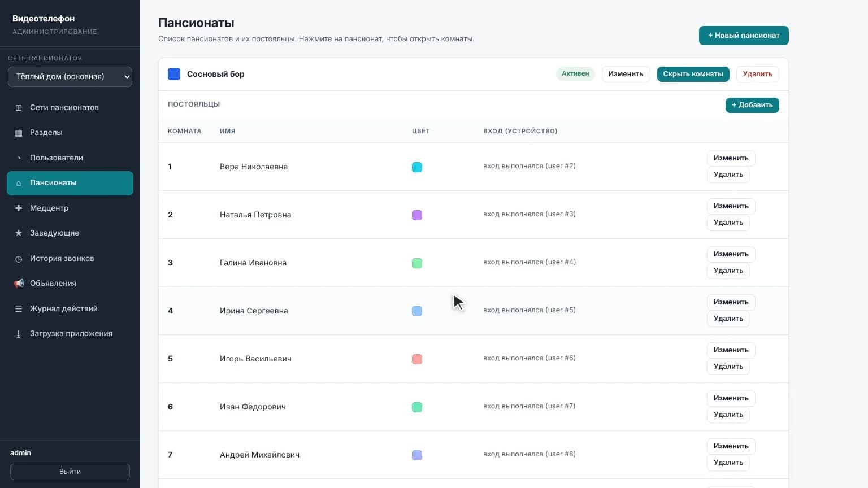The width and height of the screenshot is (868, 488).
Task: Edit resident Игорь Васильевич
Action: coord(731,350)
